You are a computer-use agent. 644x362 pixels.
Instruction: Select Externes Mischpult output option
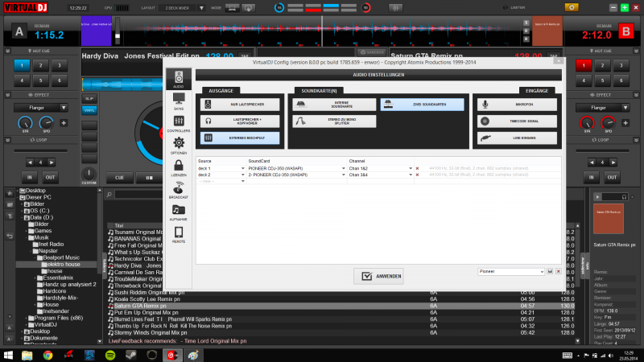pyautogui.click(x=240, y=138)
